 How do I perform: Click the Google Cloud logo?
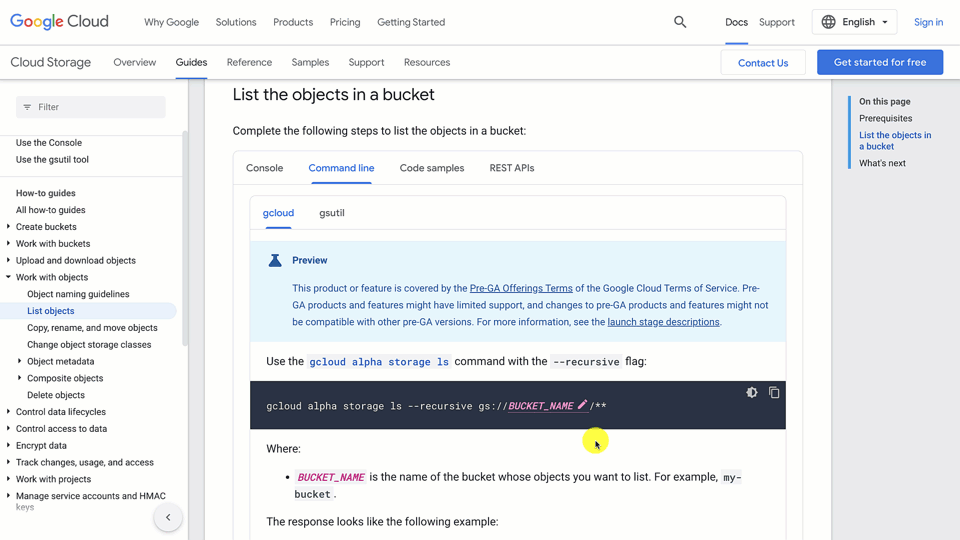point(60,22)
